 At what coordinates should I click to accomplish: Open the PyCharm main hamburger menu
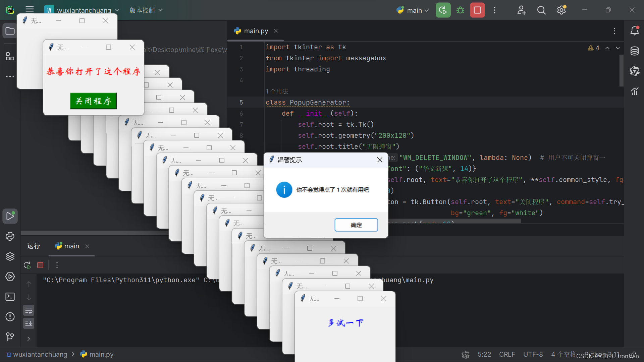30,10
